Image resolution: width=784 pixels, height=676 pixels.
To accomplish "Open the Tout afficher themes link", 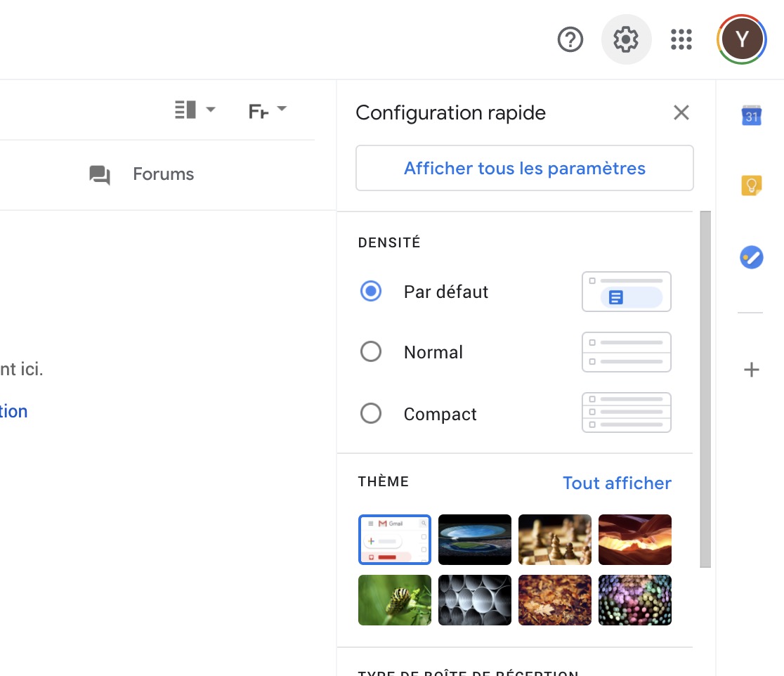I will (x=616, y=483).
